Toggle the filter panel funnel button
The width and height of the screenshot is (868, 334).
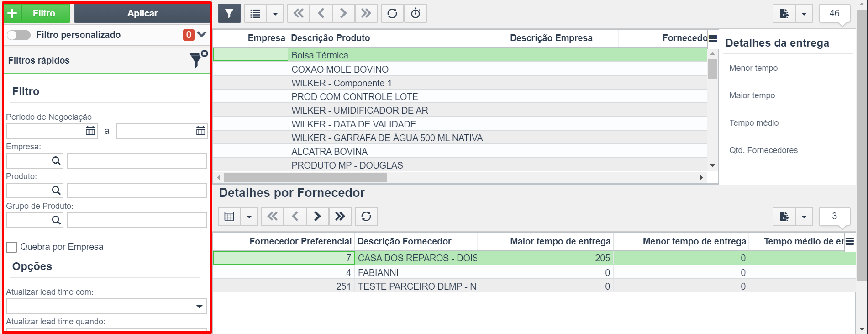point(229,13)
